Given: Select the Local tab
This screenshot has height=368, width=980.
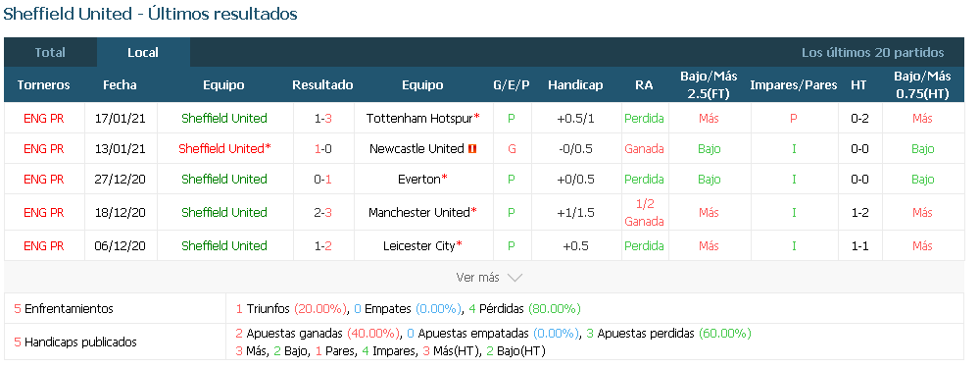Looking at the screenshot, I should click(x=143, y=53).
